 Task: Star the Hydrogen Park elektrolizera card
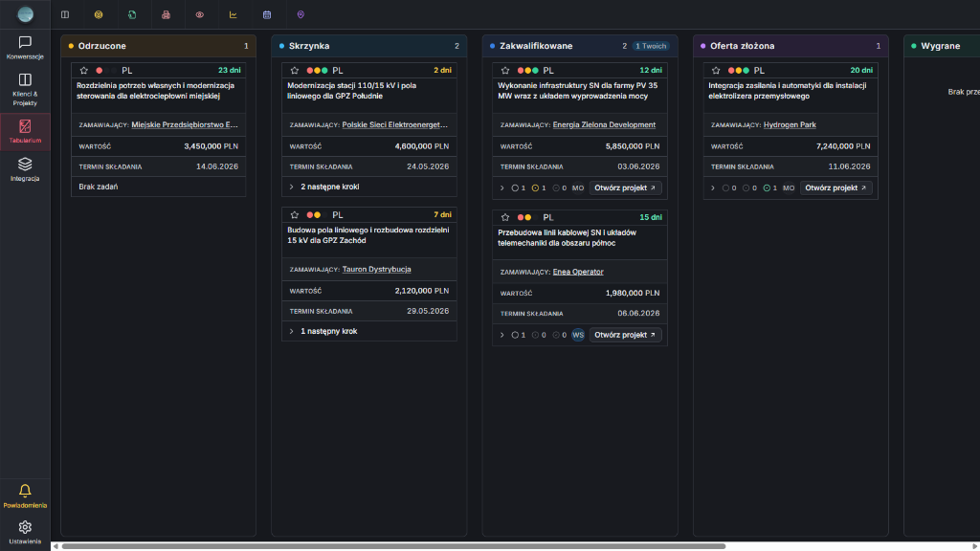click(x=716, y=71)
